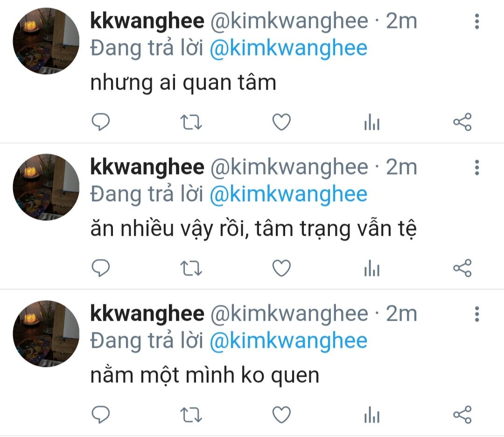Retweet the "ăn nhiều vậy rồi" tweet
The width and height of the screenshot is (504, 437).
tap(191, 268)
